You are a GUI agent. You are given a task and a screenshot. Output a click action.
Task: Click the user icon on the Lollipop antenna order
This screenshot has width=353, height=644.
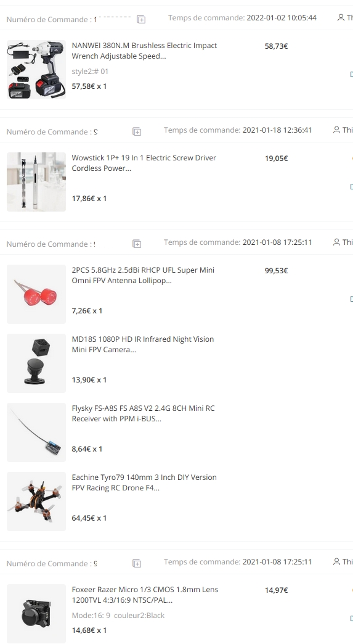336,242
